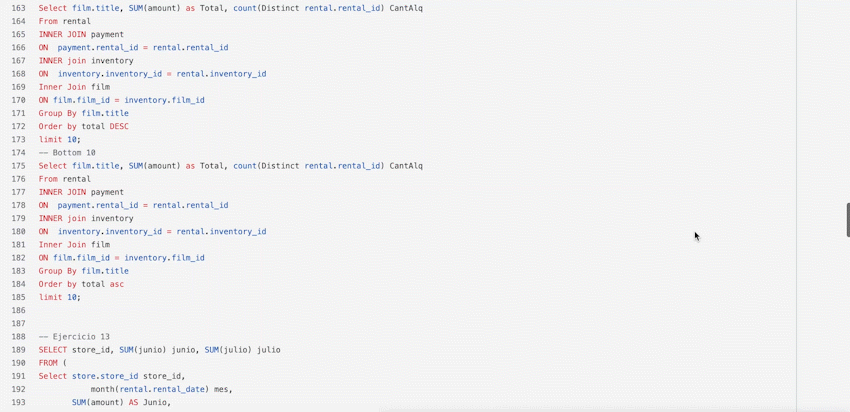Click the '-- Ejercicio 13' comment line
Viewport: 850px width, 412px height.
pos(74,337)
